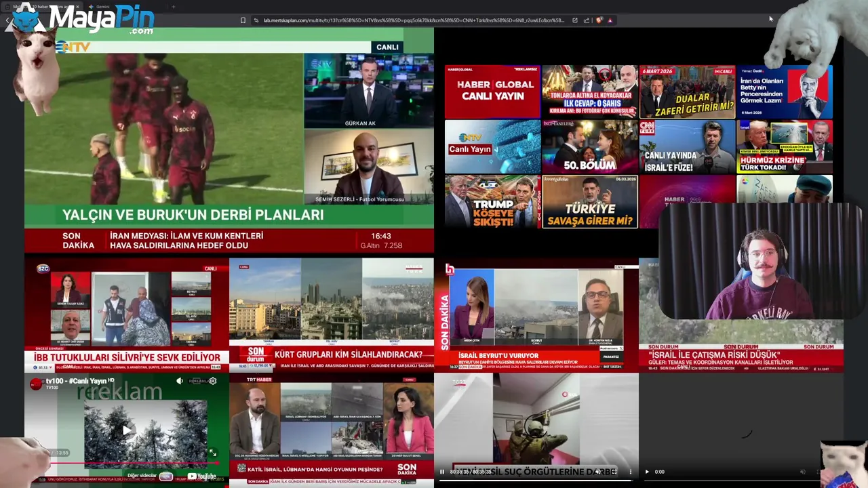Click the 'Kürt Grupları Kim Silahlandıracak?' stream

332,314
